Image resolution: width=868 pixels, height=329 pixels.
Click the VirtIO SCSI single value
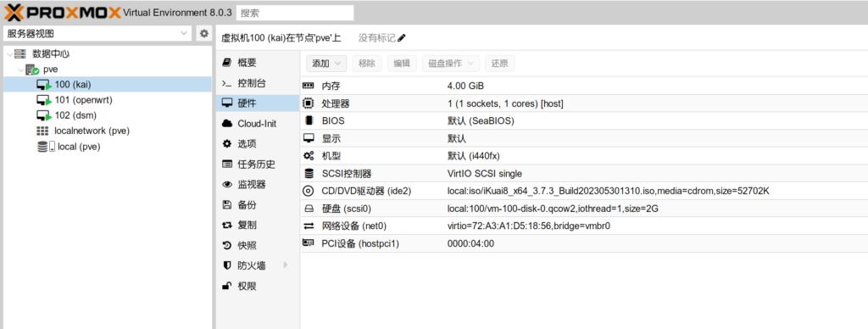(484, 173)
